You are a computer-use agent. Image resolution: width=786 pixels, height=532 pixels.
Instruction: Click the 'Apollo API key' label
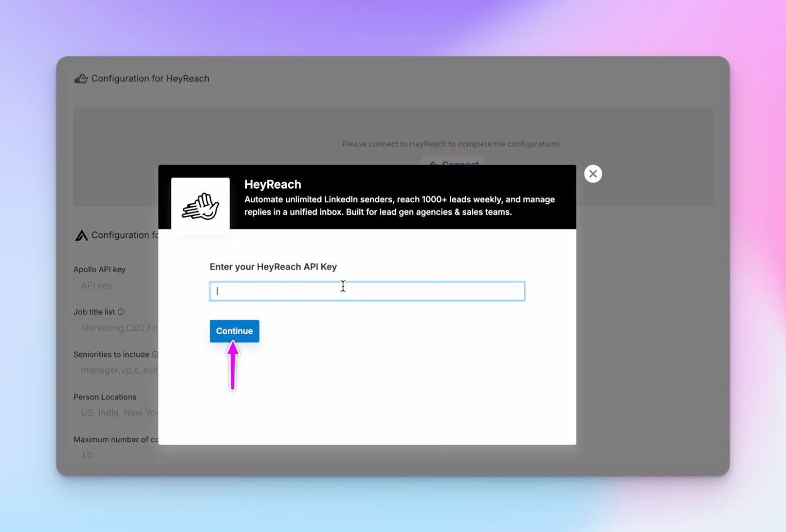pyautogui.click(x=99, y=269)
